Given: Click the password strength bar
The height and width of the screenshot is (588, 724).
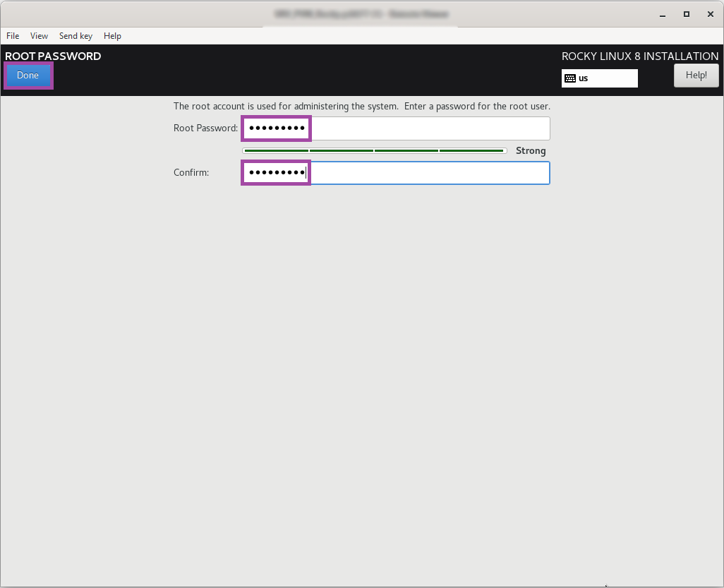Looking at the screenshot, I should pyautogui.click(x=375, y=150).
